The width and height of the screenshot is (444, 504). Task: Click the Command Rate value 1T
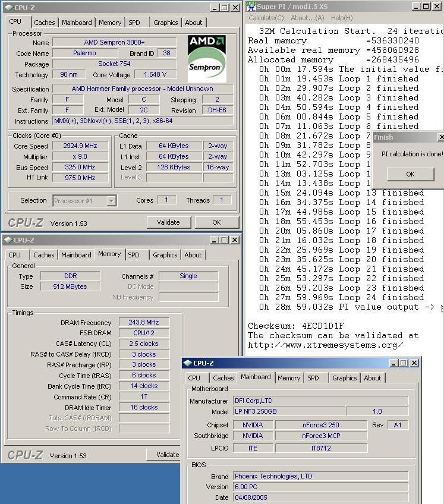pyautogui.click(x=144, y=396)
